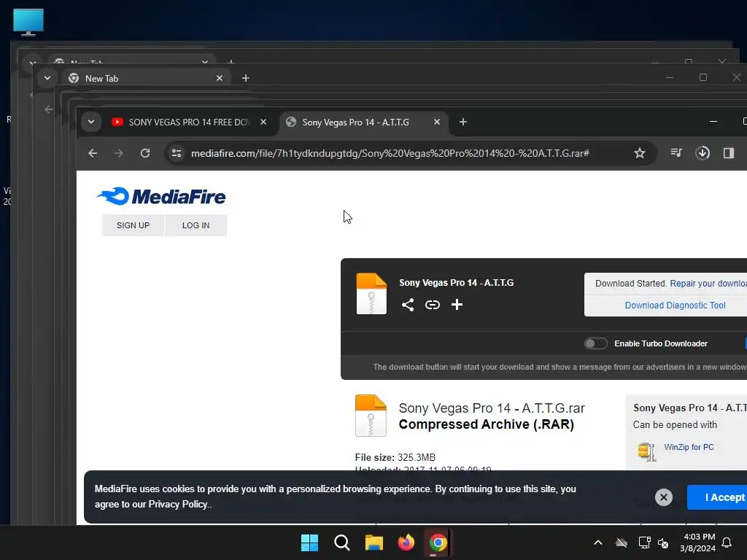Reload the MediaFire page
The image size is (747, 560).
(x=145, y=153)
